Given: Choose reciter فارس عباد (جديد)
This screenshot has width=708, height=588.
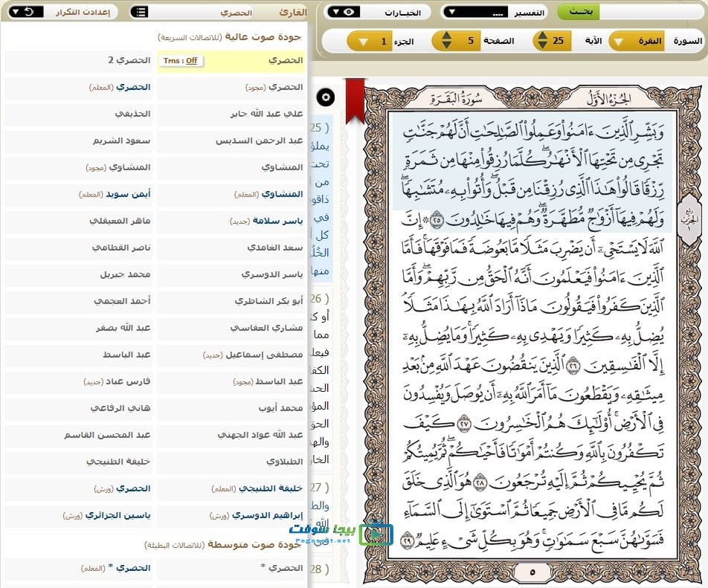Looking at the screenshot, I should [77, 381].
